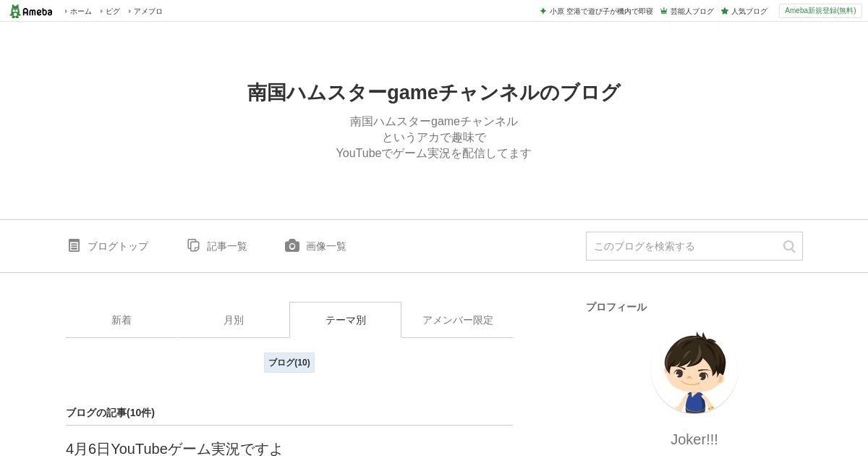Open the Joker!!! profile name link
The width and height of the screenshot is (868, 456).
coord(694,439)
